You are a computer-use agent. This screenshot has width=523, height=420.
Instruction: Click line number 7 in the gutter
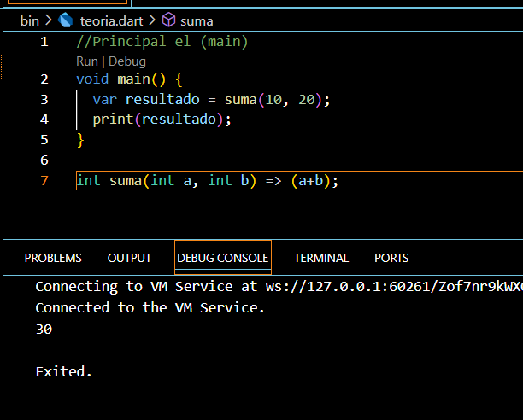click(x=44, y=181)
